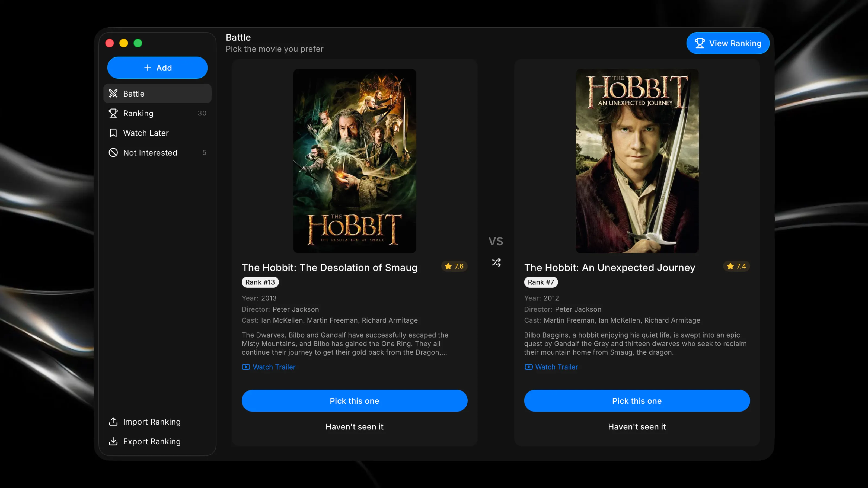Click the shuffle icon below VS

click(x=496, y=262)
